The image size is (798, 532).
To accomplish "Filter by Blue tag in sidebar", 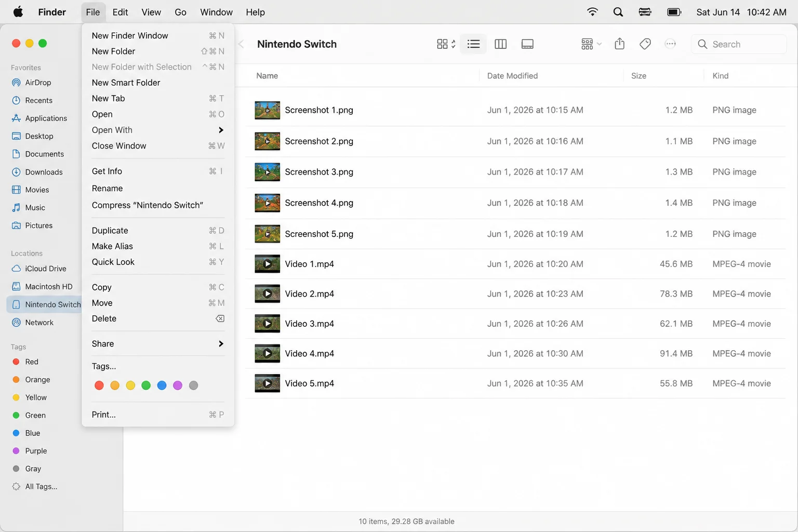I will tap(26, 433).
